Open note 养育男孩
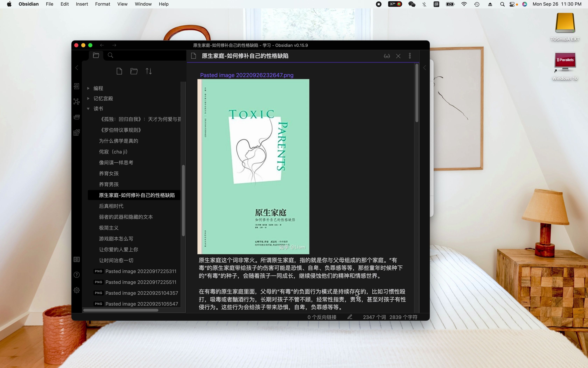Screen dimensions: 588x368 pyautogui.click(x=109, y=185)
